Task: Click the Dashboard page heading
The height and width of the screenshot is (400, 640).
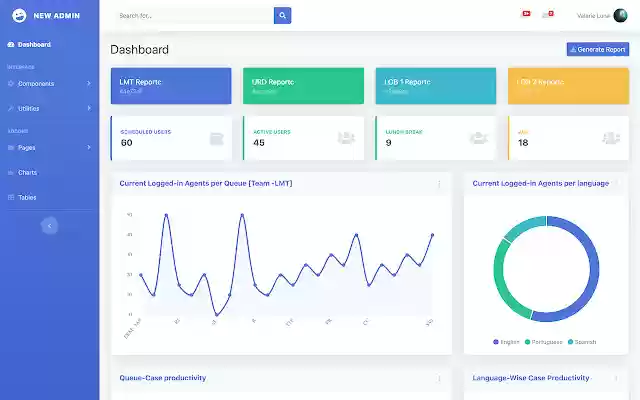Action: (x=140, y=49)
